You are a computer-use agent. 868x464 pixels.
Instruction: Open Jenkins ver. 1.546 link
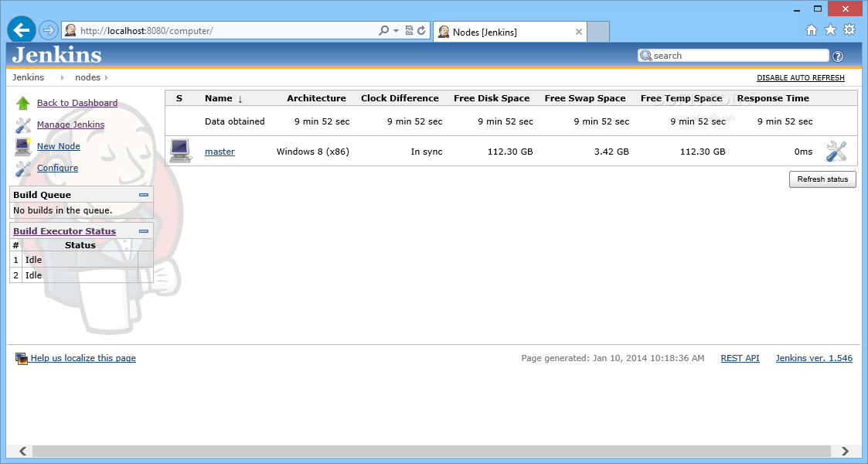[x=814, y=358]
